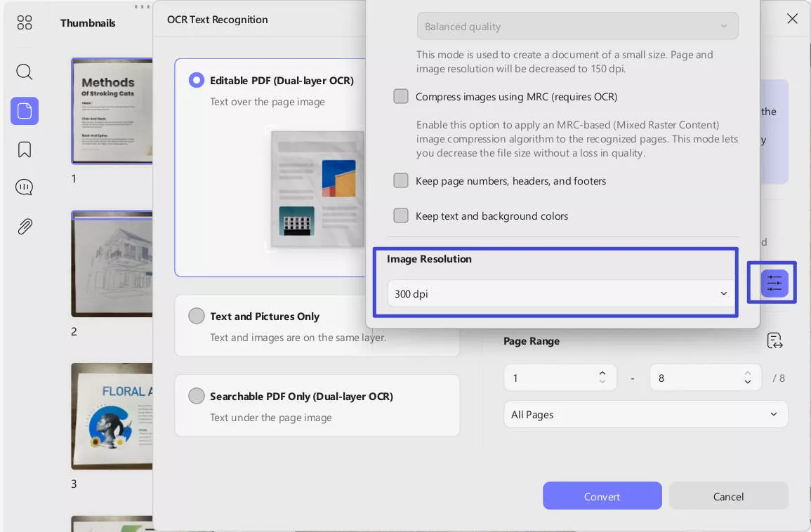Check Keep page numbers, headers, and footers
811x532 pixels.
pos(401,180)
